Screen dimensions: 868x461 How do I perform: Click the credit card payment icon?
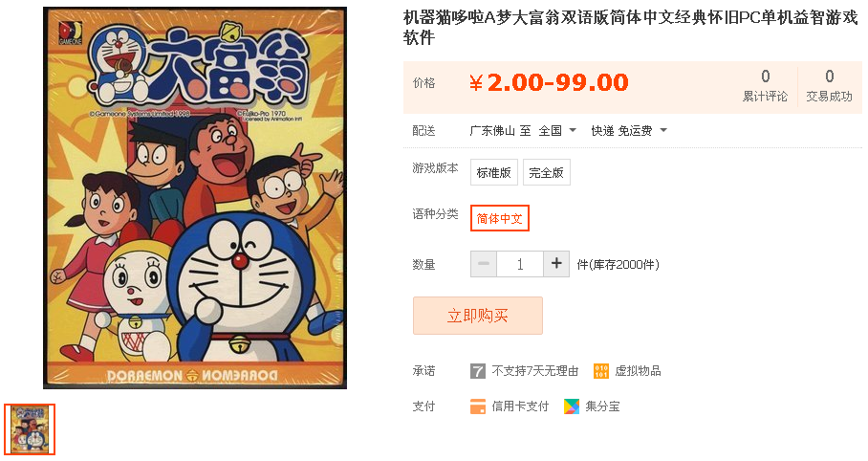pos(478,406)
